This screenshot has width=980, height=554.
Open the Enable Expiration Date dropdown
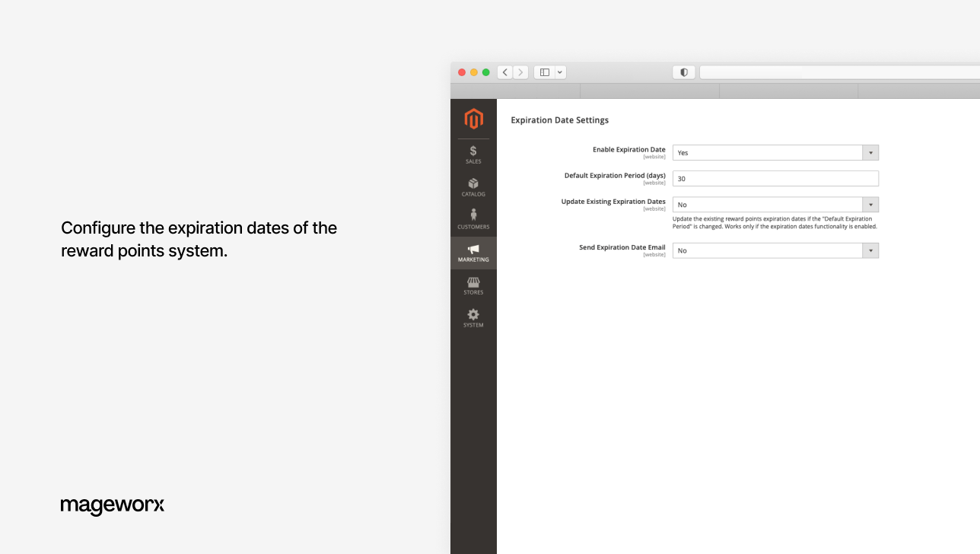point(870,152)
